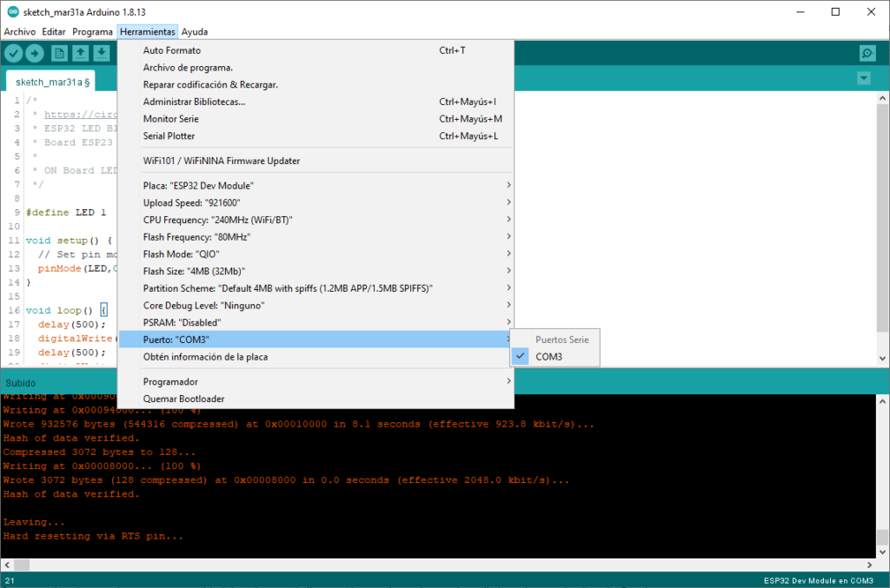Close the Herramientas menu from the menu bar
This screenshot has width=890, height=588.
(x=148, y=32)
